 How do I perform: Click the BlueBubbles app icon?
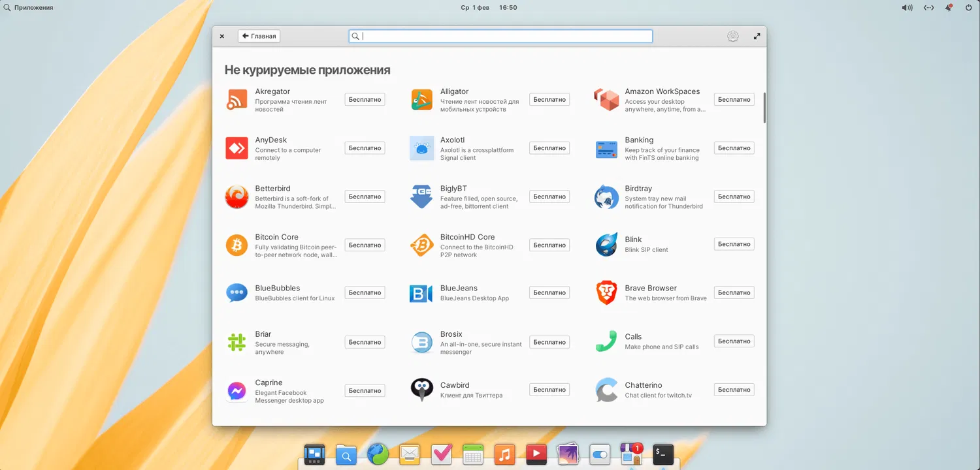pyautogui.click(x=237, y=292)
